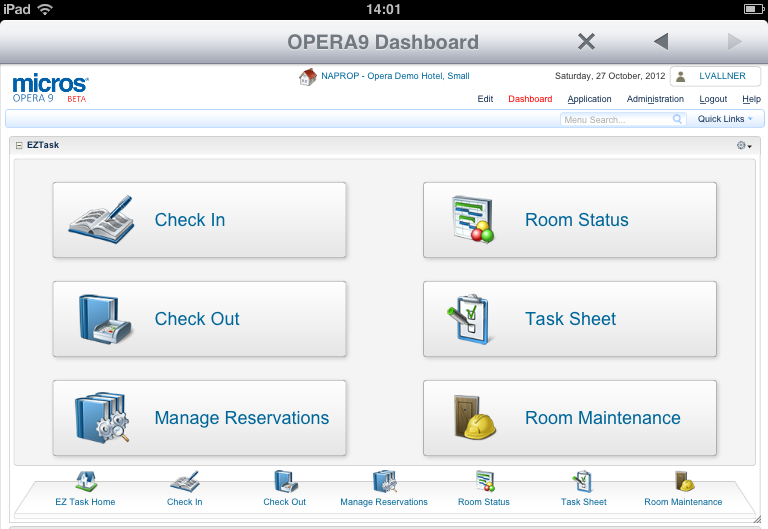Open the Application menu

589,99
